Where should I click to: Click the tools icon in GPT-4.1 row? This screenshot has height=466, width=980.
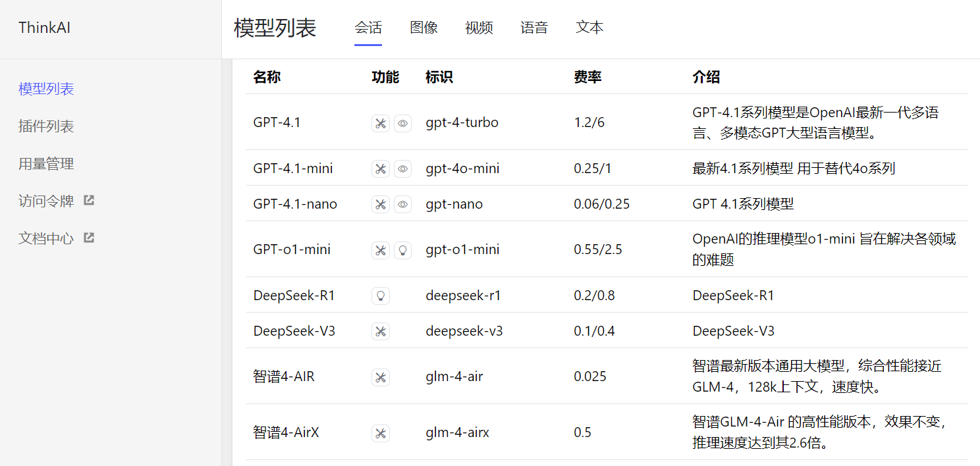coord(380,123)
